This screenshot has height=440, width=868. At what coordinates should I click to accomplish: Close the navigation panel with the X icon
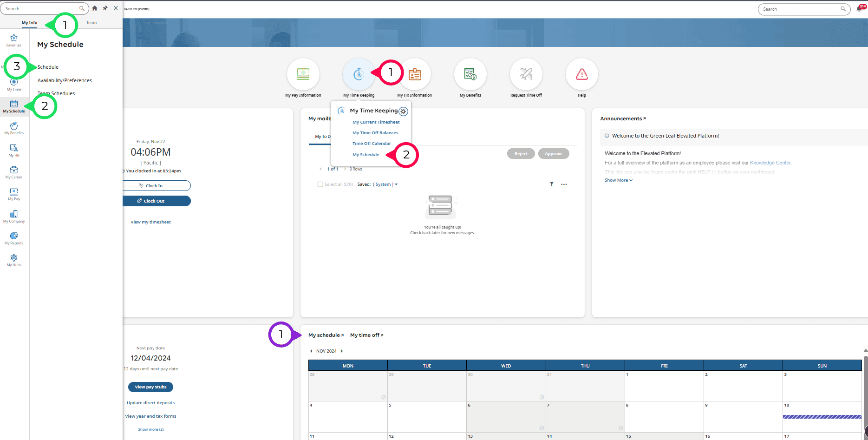coord(116,8)
